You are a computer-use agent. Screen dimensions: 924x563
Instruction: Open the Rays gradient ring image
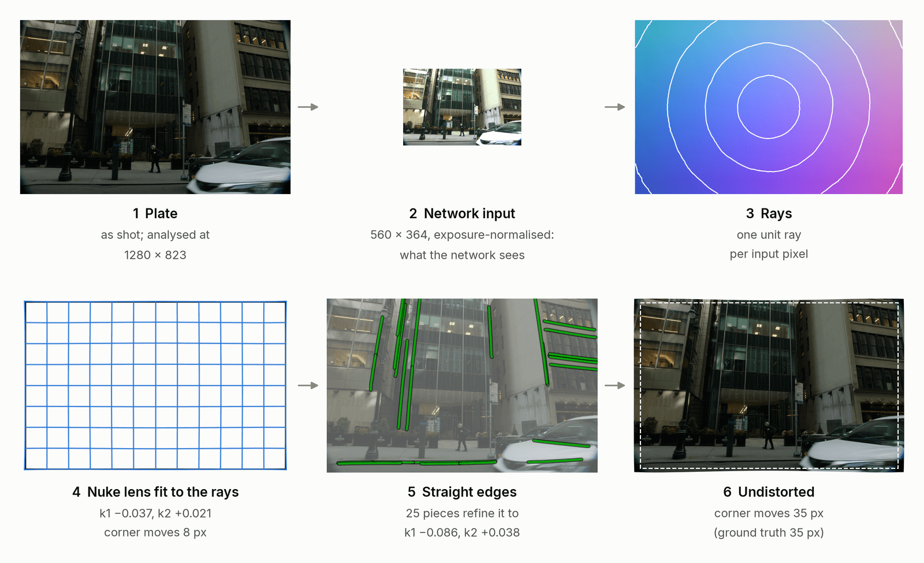[x=769, y=107]
